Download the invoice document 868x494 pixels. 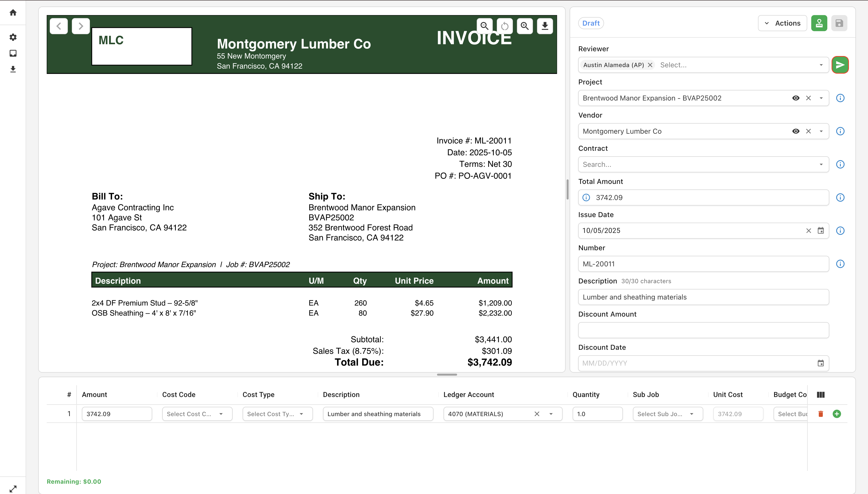click(x=545, y=26)
